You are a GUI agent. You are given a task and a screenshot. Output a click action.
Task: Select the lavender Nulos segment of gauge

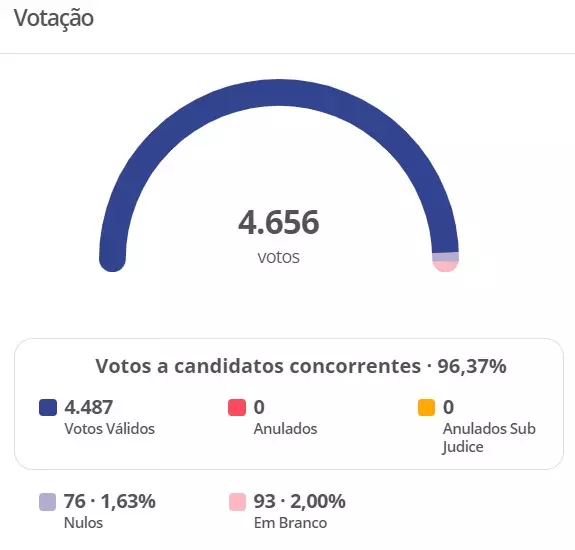446,257
